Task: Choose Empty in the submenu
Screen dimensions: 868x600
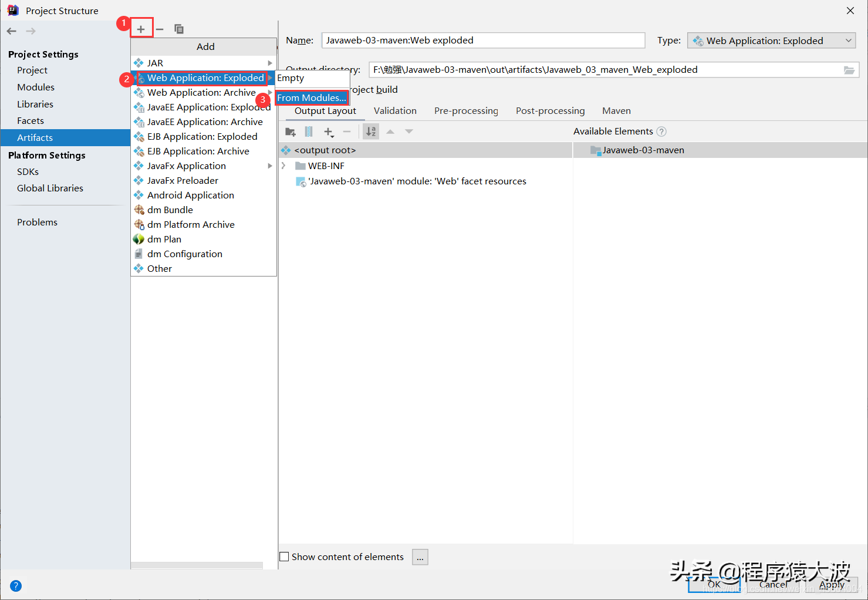Action: tap(312, 78)
